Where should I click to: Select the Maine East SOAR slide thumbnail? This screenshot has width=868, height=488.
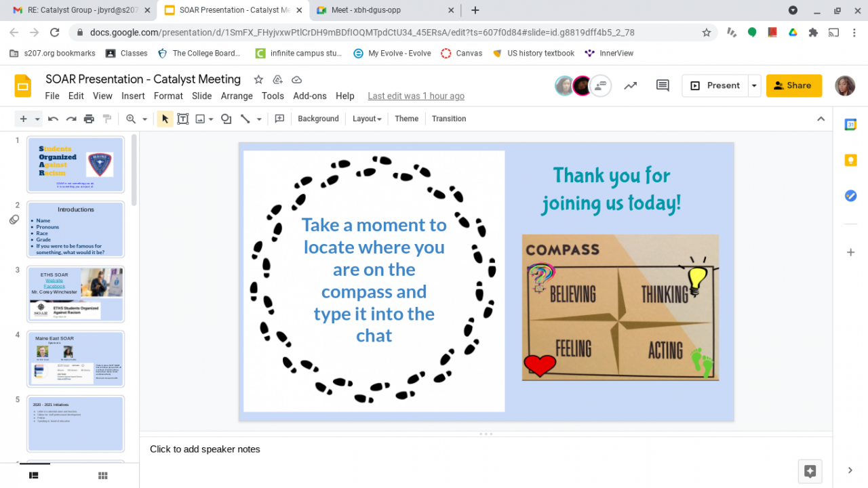(75, 359)
